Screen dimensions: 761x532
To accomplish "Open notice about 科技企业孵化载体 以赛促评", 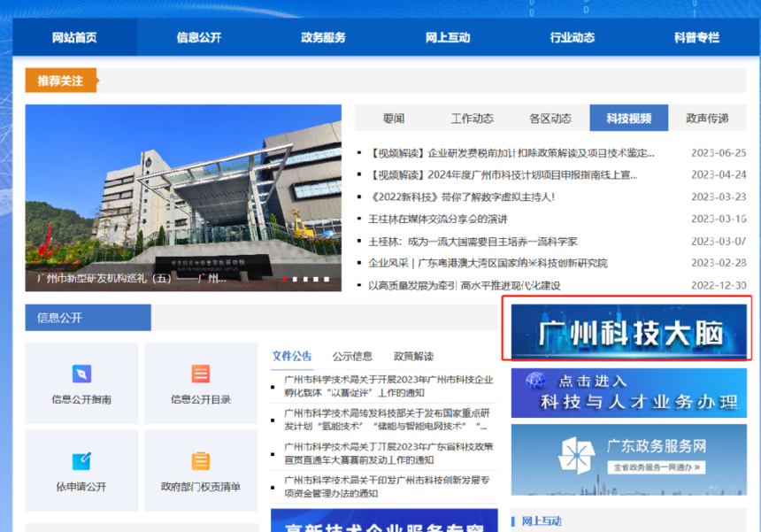I will coord(388,386).
